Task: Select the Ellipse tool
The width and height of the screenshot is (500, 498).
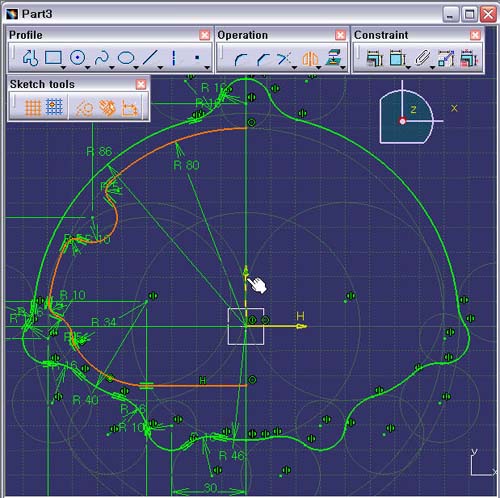Action: (126, 58)
